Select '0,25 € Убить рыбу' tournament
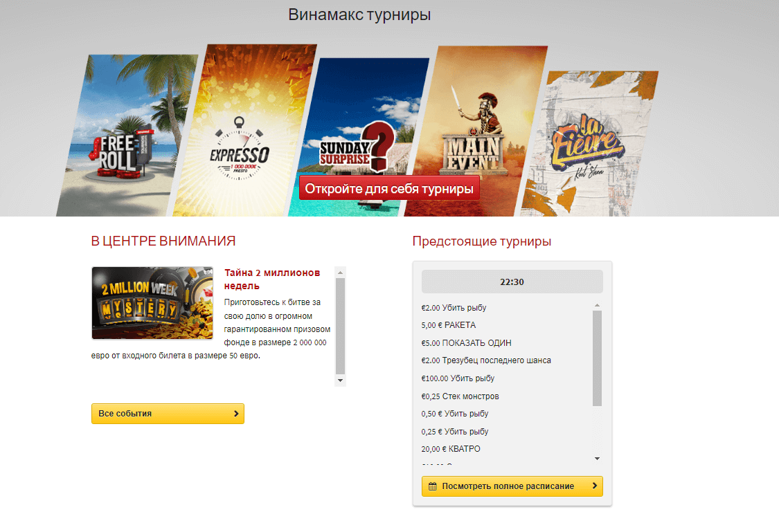The height and width of the screenshot is (532, 779). point(454,431)
